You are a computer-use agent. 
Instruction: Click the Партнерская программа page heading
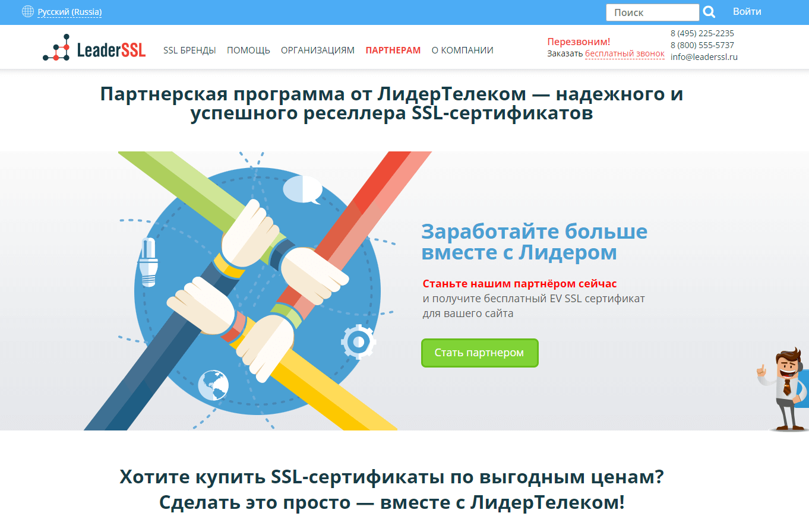click(x=392, y=103)
